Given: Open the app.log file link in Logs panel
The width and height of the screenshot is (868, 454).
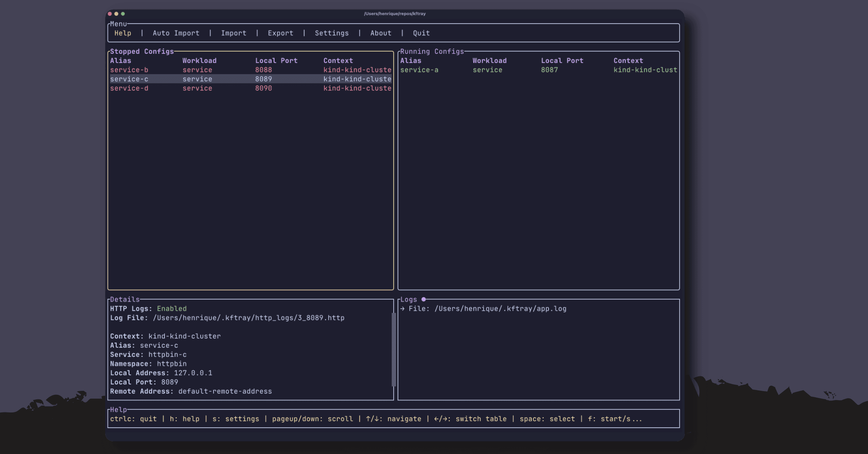Looking at the screenshot, I should (500, 309).
